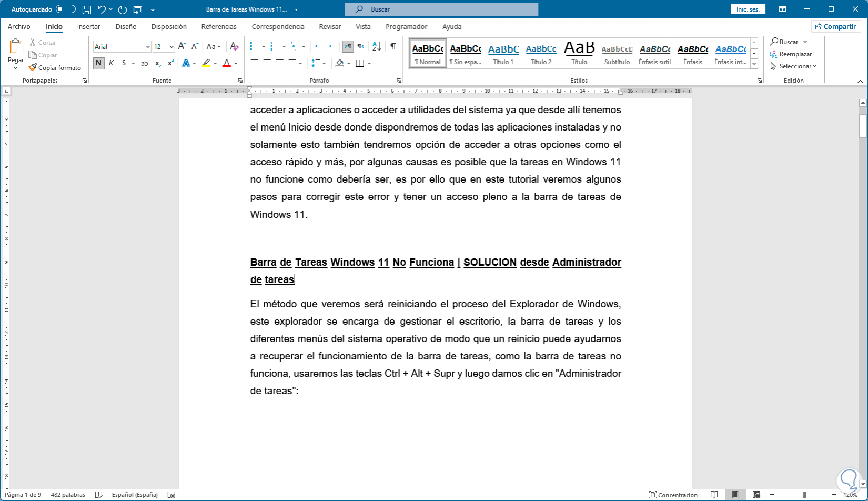Screen dimensions: 868x501
Task: Click the Inic. ses. sign-in button
Action: pos(748,9)
